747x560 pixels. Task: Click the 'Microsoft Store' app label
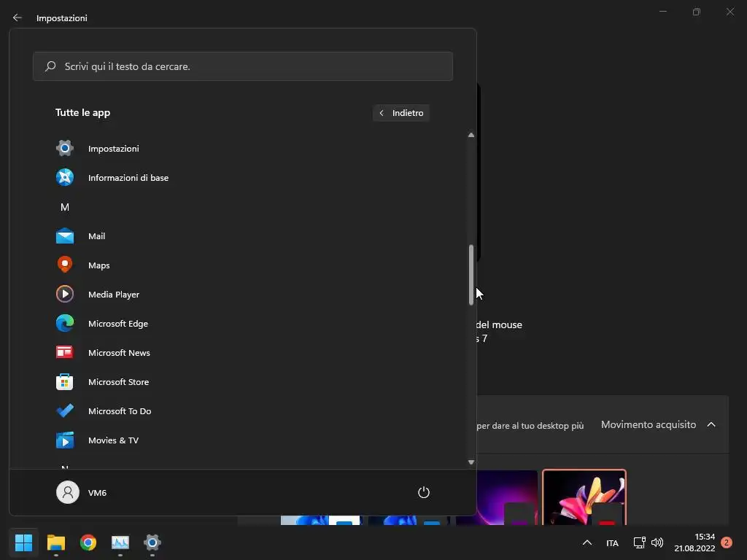tap(119, 382)
